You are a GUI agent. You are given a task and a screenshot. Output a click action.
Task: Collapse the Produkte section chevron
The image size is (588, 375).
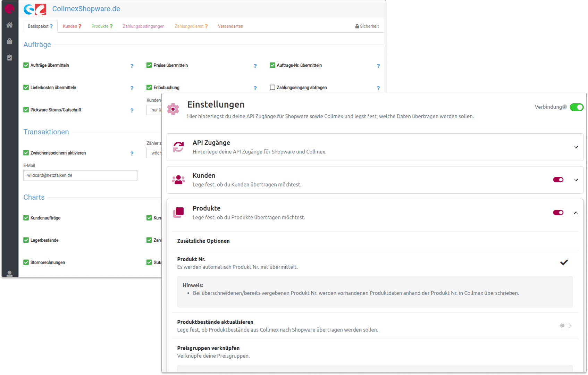click(576, 213)
